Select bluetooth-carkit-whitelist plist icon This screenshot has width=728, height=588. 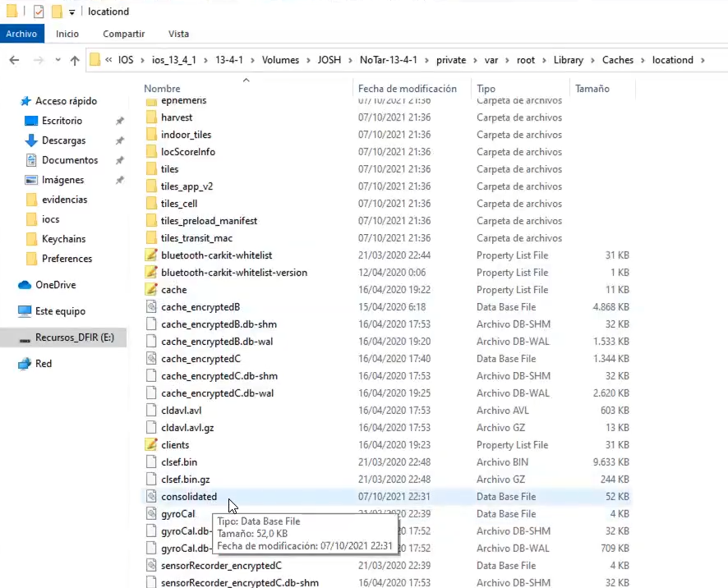(151, 255)
